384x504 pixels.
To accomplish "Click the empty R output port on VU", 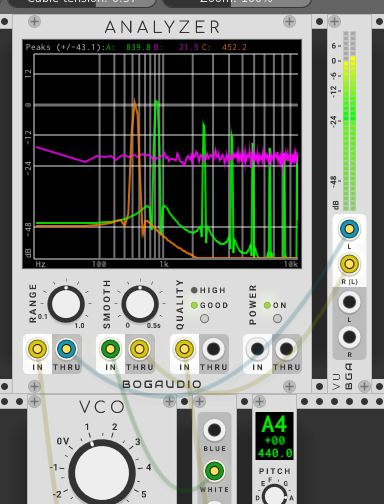I will [x=349, y=337].
